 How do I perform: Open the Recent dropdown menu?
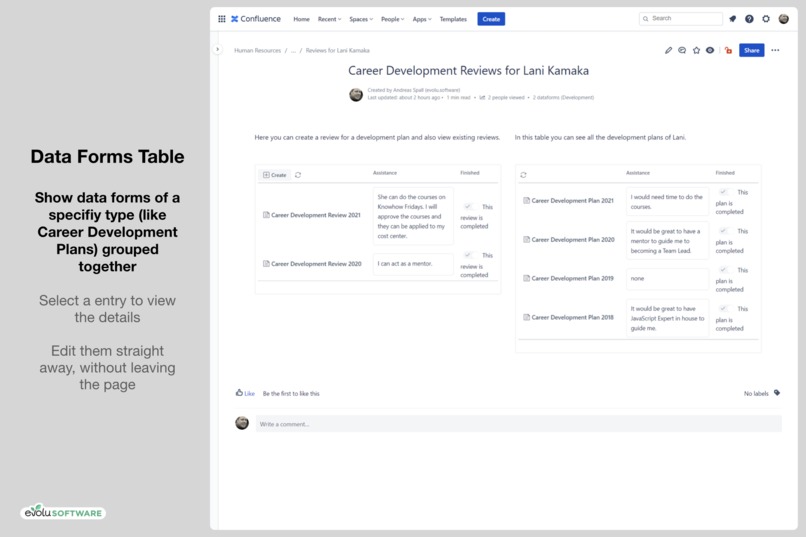(x=329, y=19)
